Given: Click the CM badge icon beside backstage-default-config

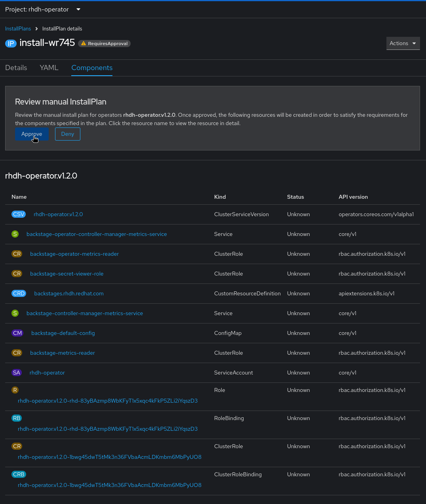Looking at the screenshot, I should [17, 333].
